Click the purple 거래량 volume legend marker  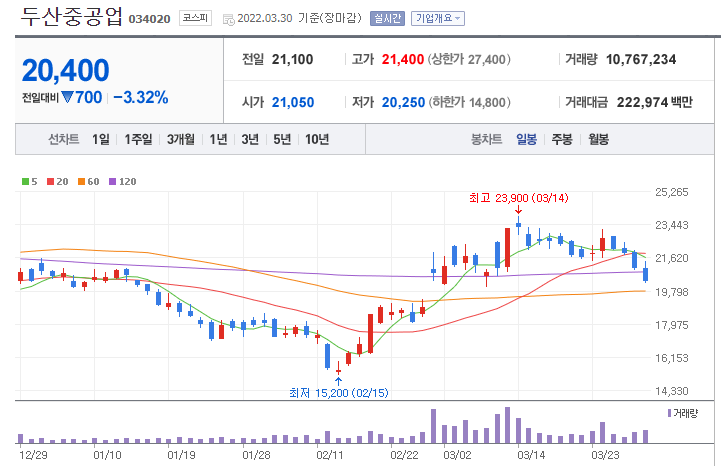point(670,413)
